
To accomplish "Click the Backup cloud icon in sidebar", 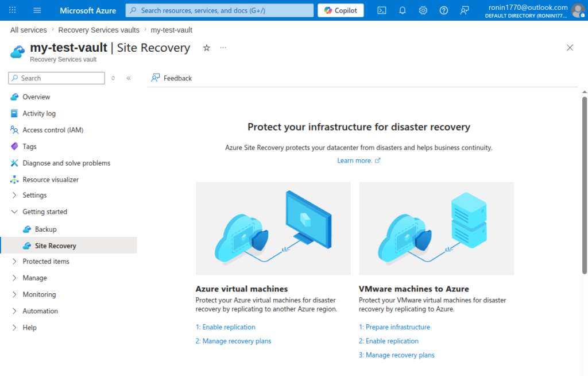I will pyautogui.click(x=26, y=229).
